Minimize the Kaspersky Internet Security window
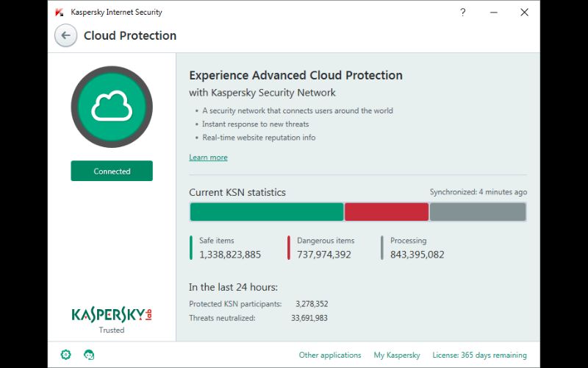The image size is (588, 368). coord(493,13)
